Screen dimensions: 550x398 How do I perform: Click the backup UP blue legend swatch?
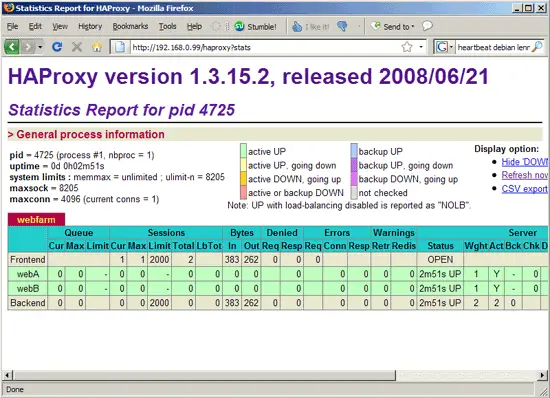pyautogui.click(x=354, y=150)
